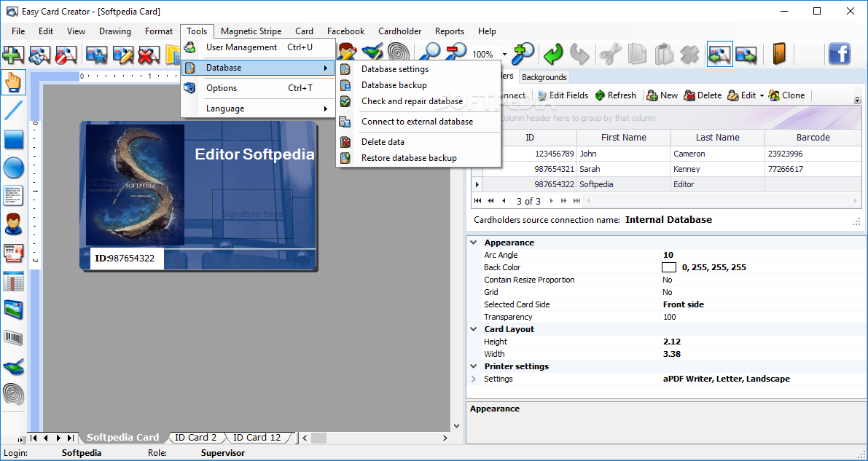Click the clipboard paste icon
The width and height of the screenshot is (868, 461).
(x=663, y=54)
